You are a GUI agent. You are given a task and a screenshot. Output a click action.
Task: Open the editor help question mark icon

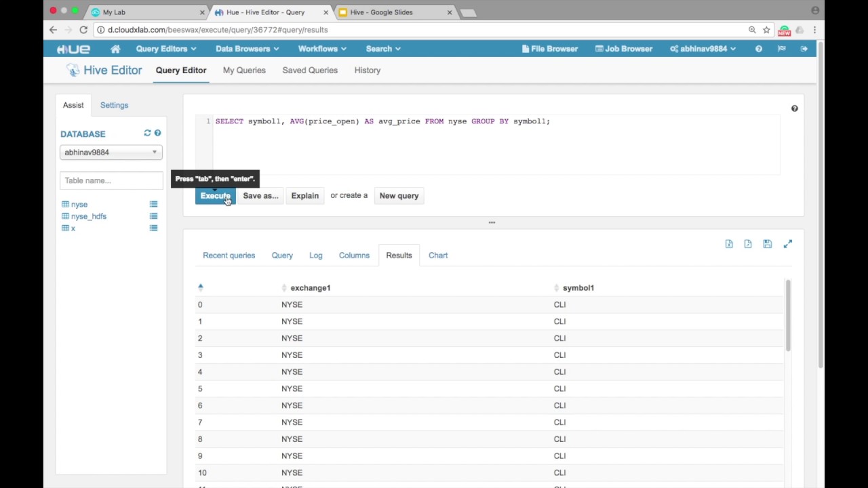pos(795,108)
